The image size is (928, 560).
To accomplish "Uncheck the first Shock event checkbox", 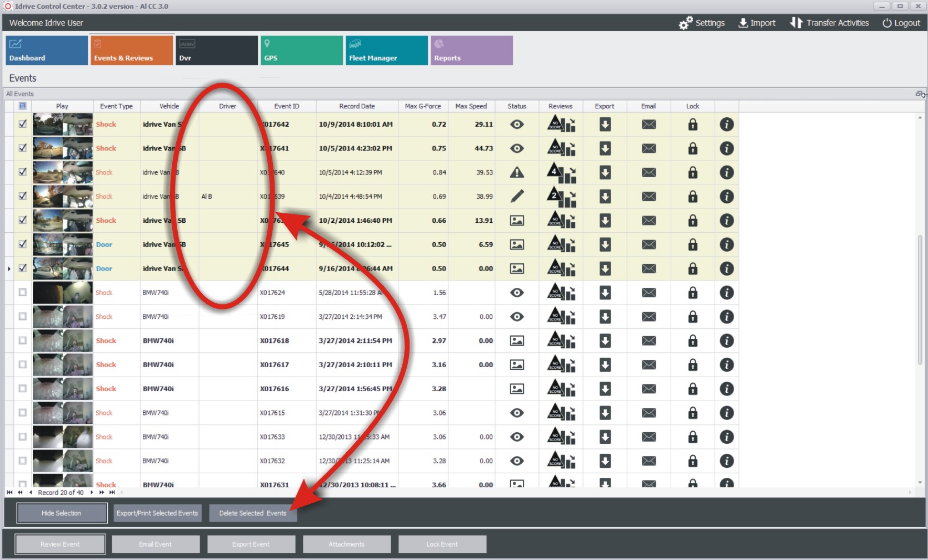I will (23, 124).
